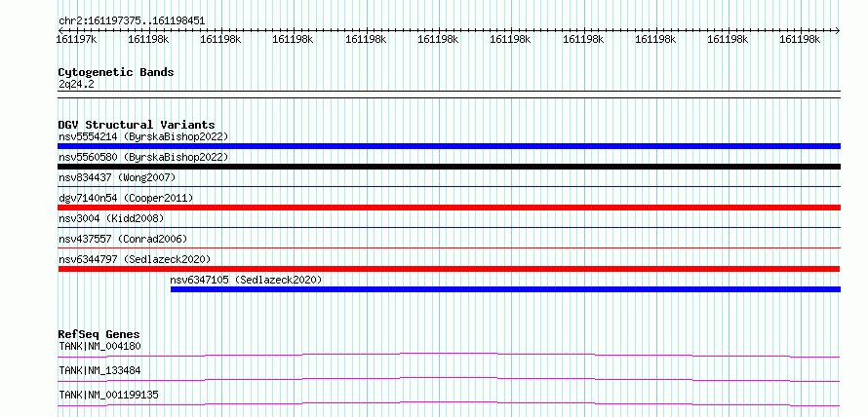This screenshot has height=417, width=868.
Task: Click the thin red line of nsv437557
Action: pyautogui.click(x=449, y=247)
